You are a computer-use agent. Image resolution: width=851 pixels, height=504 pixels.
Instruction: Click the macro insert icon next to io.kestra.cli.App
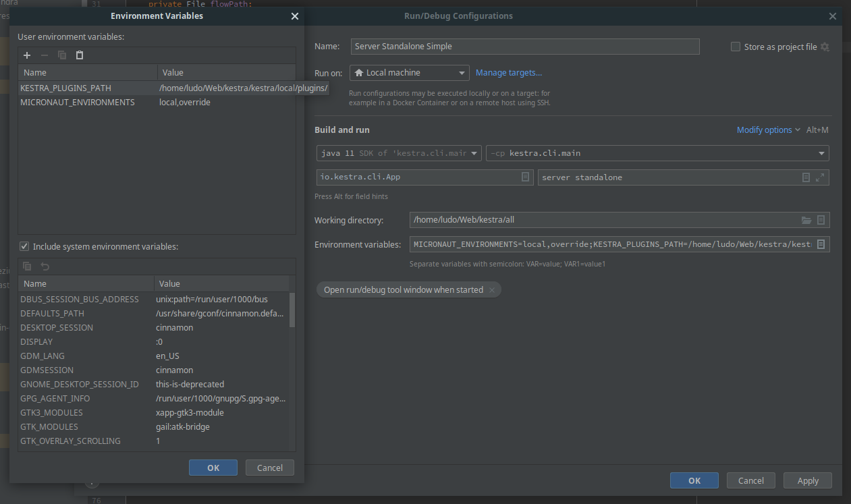[525, 176]
